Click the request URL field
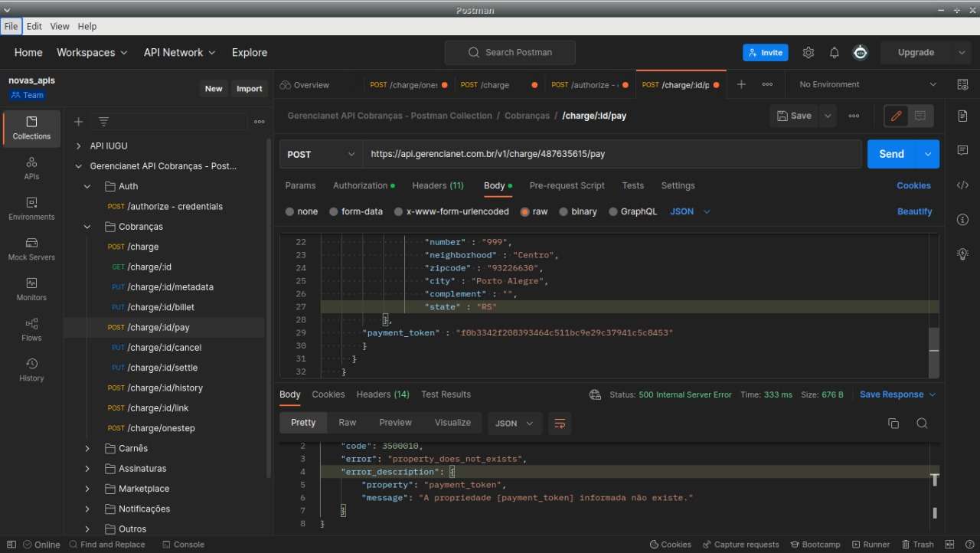980x553 pixels. (x=612, y=154)
